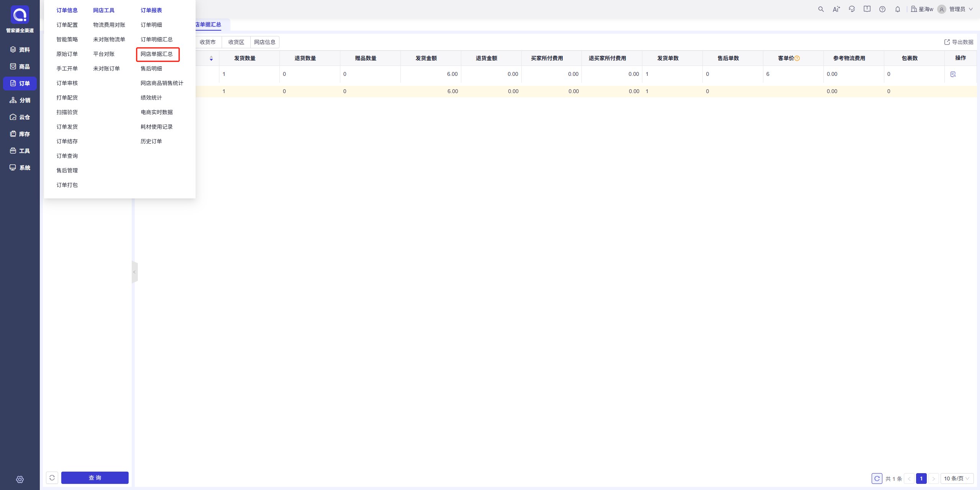This screenshot has height=490, width=980.
Task: Open 订单结存 menu item
Action: [x=67, y=141]
